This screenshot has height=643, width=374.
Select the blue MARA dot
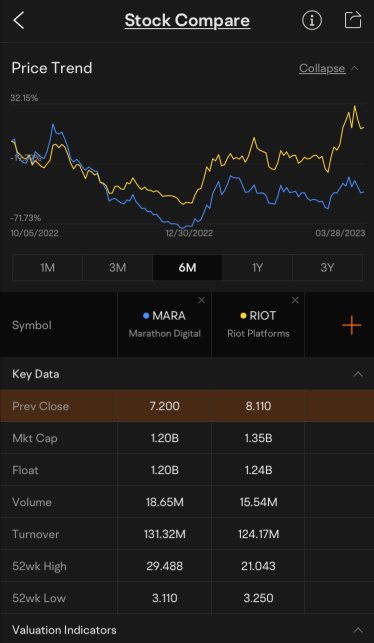[146, 316]
